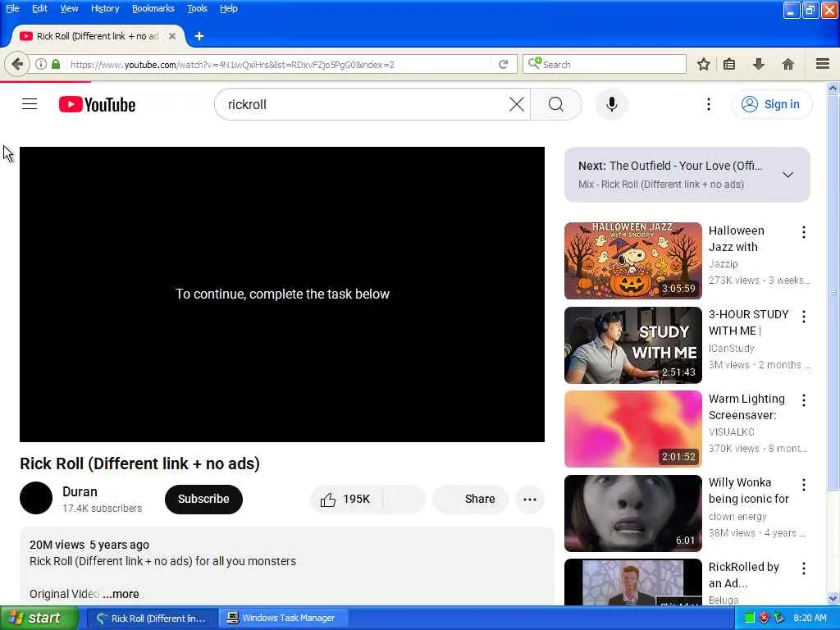Click the browser back arrow button
840x630 pixels.
tap(17, 64)
